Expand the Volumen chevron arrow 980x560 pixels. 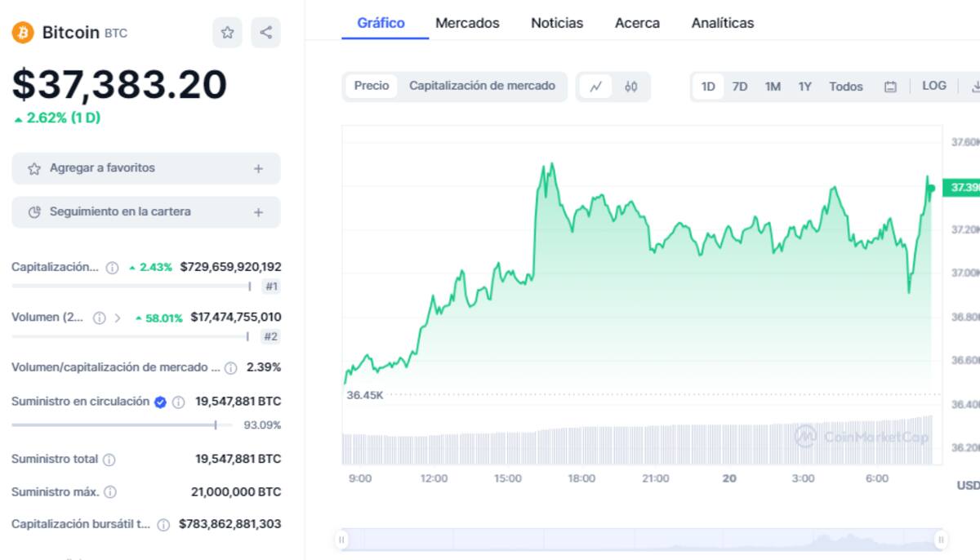point(118,318)
